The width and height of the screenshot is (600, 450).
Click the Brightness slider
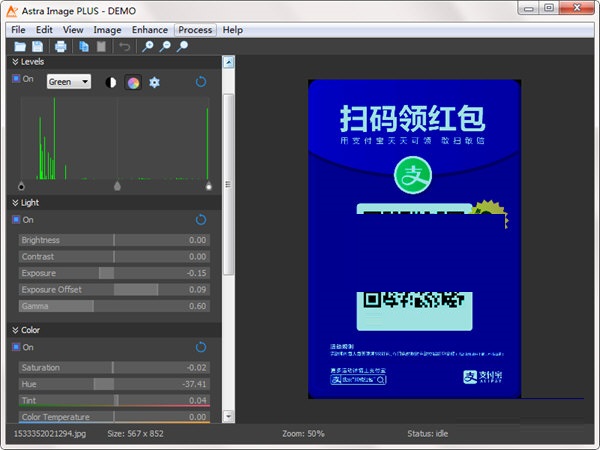[x=114, y=240]
